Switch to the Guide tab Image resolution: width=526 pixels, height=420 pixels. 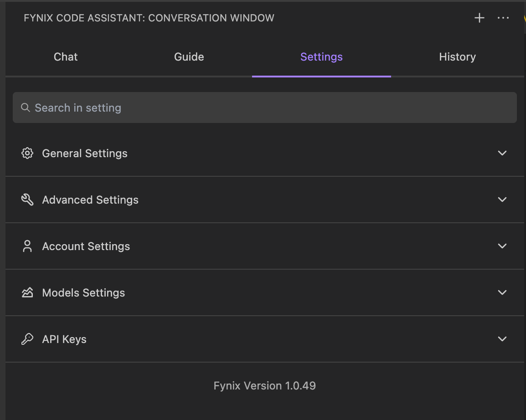pyautogui.click(x=189, y=56)
